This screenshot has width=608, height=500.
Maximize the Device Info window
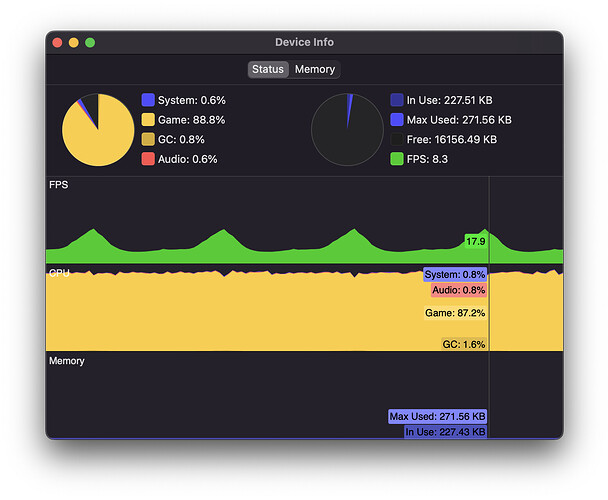tap(90, 42)
